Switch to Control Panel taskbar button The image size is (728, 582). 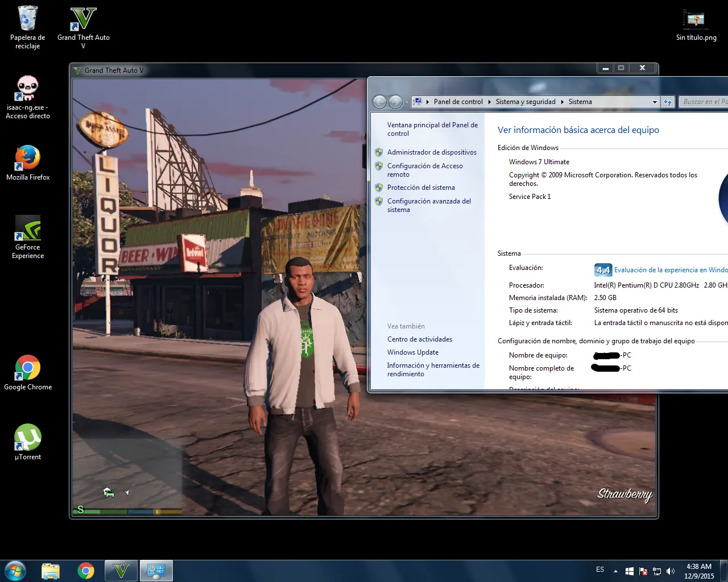pos(156,571)
